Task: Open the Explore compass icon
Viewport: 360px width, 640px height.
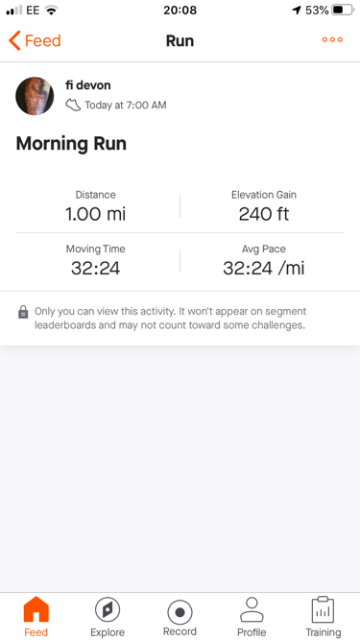Action: (107, 610)
